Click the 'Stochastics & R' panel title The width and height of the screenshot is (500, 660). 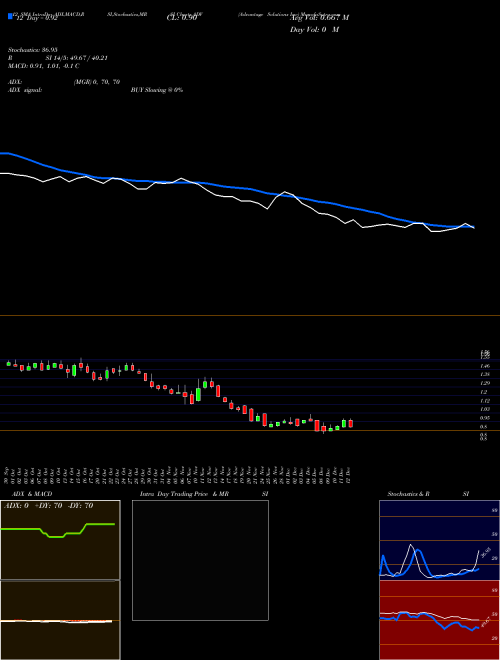(x=409, y=494)
